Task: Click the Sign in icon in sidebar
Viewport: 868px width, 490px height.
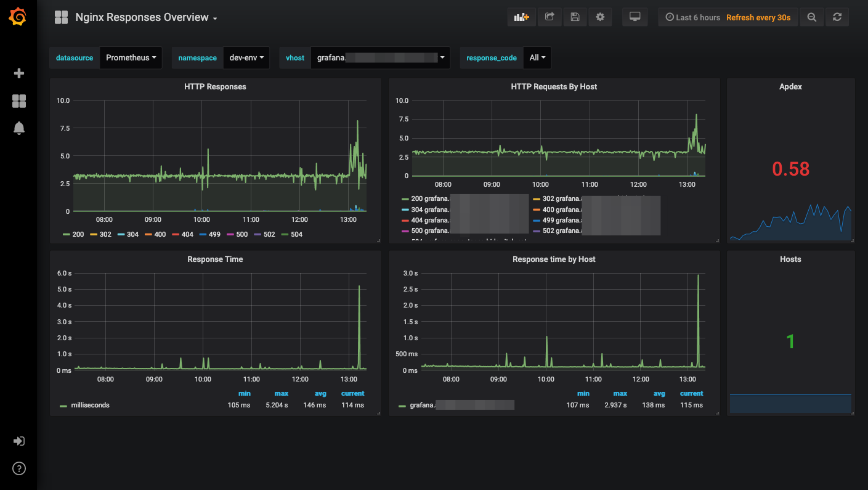Action: (19, 441)
